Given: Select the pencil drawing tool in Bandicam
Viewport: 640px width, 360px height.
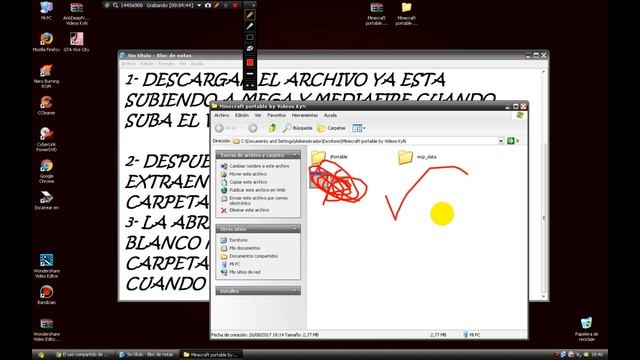Looking at the screenshot, I should (250, 15).
